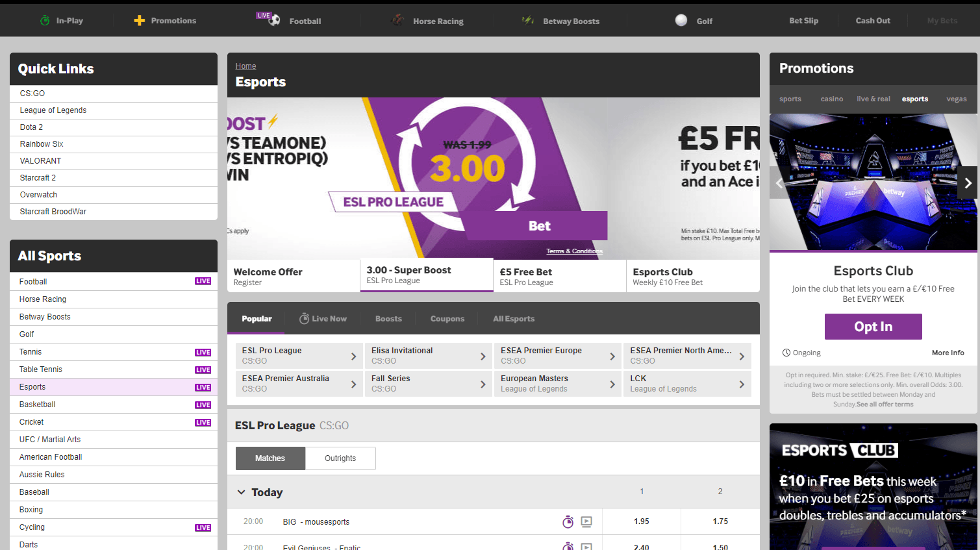980x550 pixels.
Task: Open ESL Pro League chevron link
Action: (353, 356)
